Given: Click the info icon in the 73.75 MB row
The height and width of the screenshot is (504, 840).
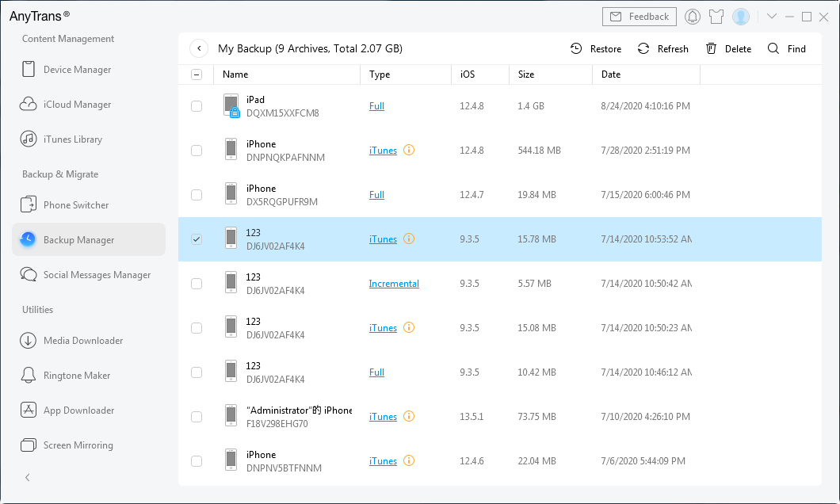Looking at the screenshot, I should (409, 416).
